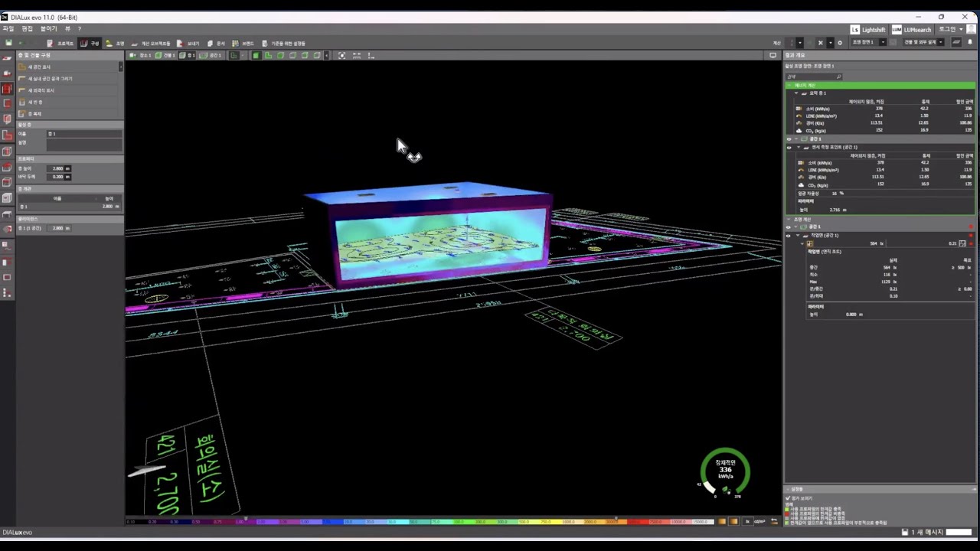Viewport: 980px width, 551px height.
Task: Open the 조명 장면 1 light scene dropdown
Action: 869,42
